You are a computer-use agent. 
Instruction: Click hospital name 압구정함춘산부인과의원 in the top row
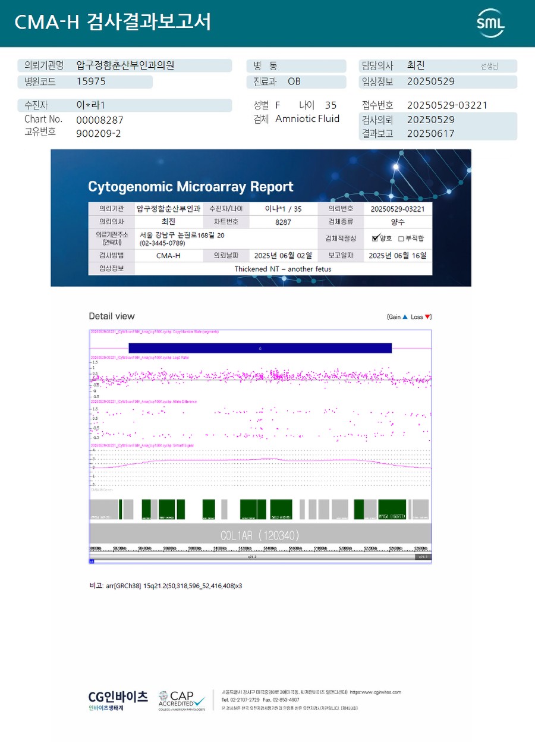[x=125, y=65]
